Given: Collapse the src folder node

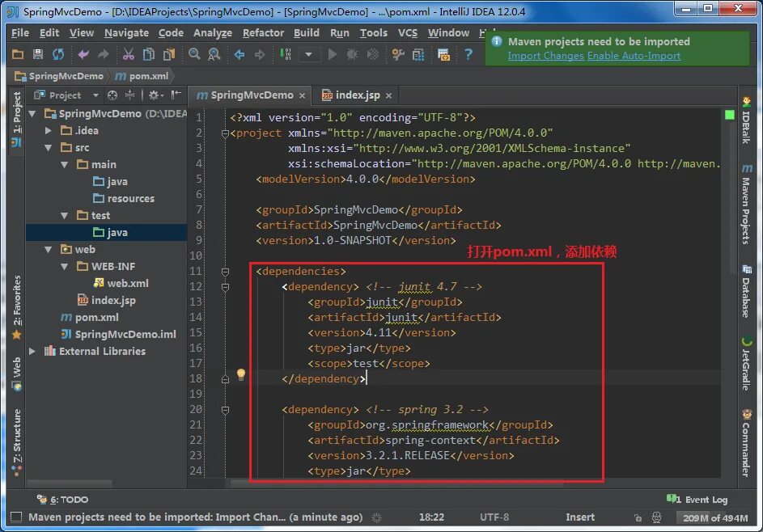Looking at the screenshot, I should [49, 147].
